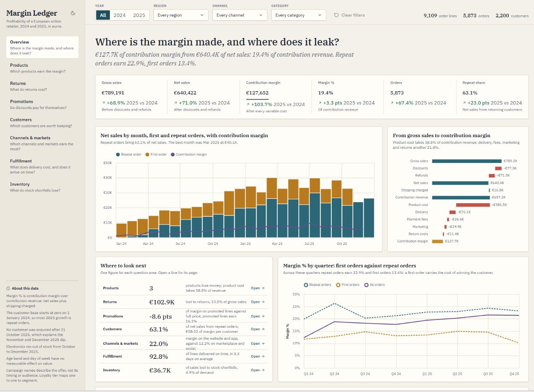Click Open in the Channels & markets row
This screenshot has width=534, height=392.
click(257, 344)
